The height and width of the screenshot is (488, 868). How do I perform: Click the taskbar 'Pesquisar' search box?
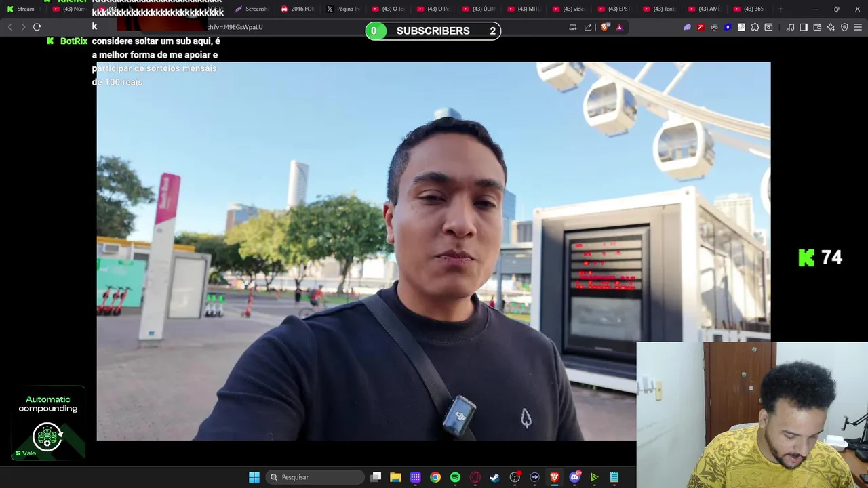pyautogui.click(x=315, y=477)
